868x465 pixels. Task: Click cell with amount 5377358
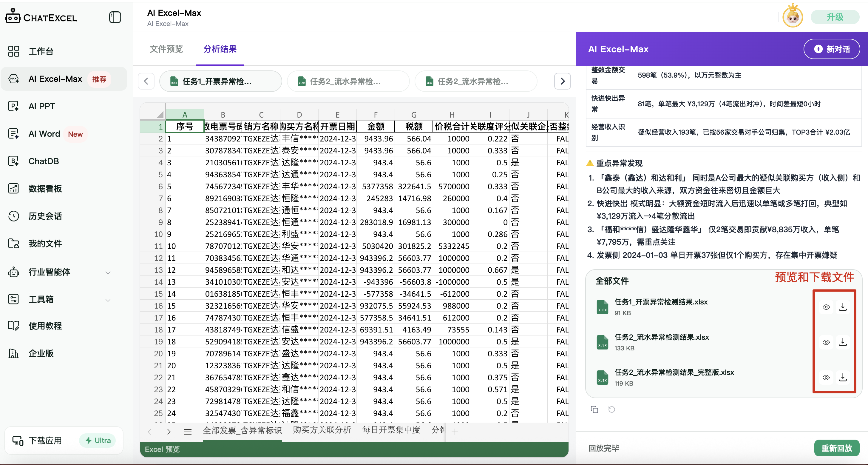coord(375,187)
